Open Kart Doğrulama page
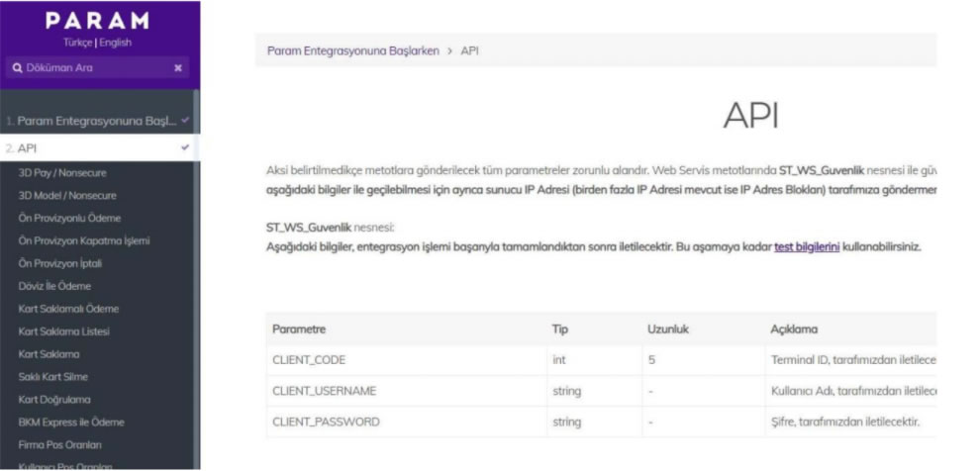Screen dimensions: 980x471 click(x=55, y=399)
